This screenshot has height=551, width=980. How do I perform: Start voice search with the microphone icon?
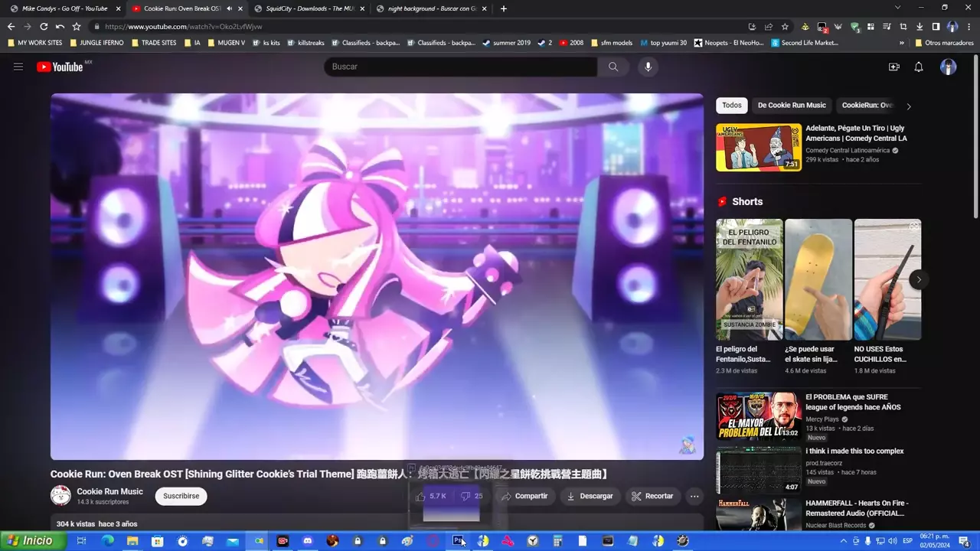pyautogui.click(x=648, y=67)
